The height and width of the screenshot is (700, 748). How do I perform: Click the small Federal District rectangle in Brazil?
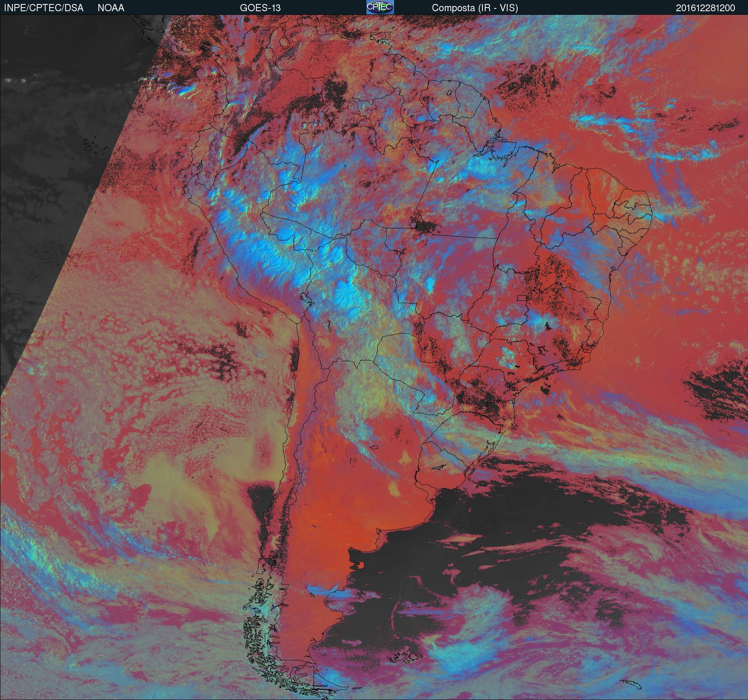click(x=522, y=298)
